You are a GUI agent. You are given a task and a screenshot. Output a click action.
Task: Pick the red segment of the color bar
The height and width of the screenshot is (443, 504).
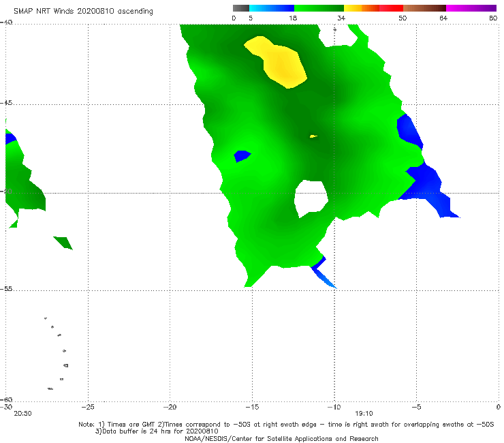[391, 8]
